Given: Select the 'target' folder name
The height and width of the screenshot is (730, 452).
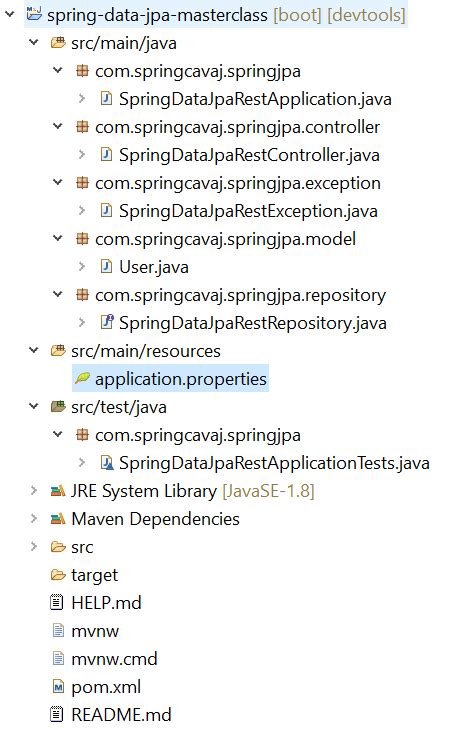Looking at the screenshot, I should [x=94, y=575].
